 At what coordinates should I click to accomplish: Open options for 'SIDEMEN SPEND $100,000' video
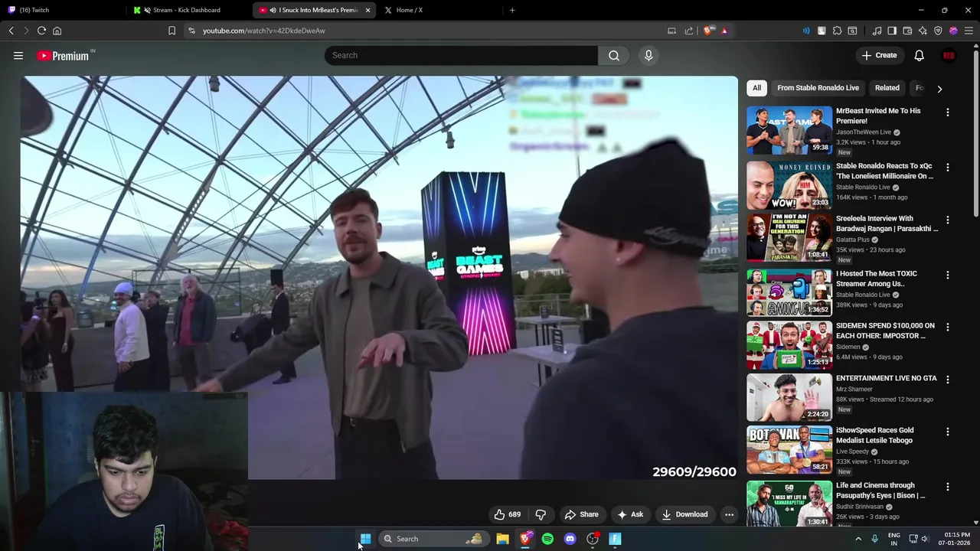(x=947, y=328)
